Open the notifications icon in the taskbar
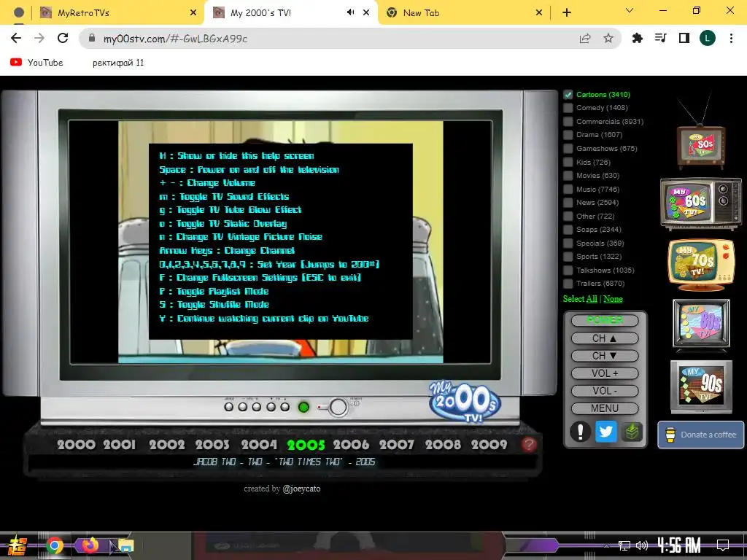 pyautogui.click(x=723, y=545)
